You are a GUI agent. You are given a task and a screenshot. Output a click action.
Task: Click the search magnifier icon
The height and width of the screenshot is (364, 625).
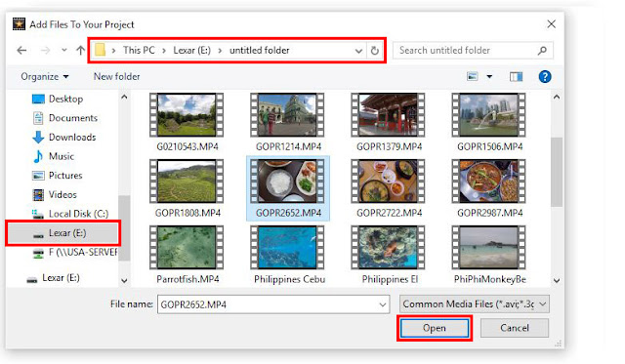[542, 50]
